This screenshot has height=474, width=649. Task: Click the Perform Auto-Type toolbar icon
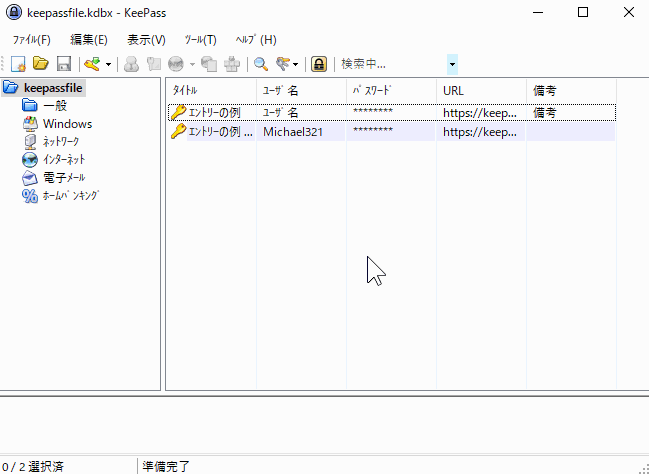click(232, 64)
